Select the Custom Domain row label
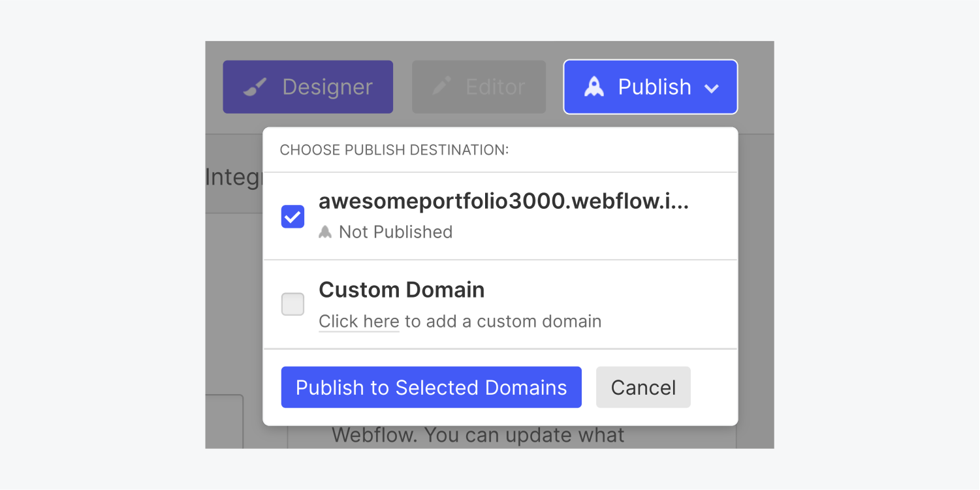Image resolution: width=980 pixels, height=490 pixels. [x=401, y=289]
